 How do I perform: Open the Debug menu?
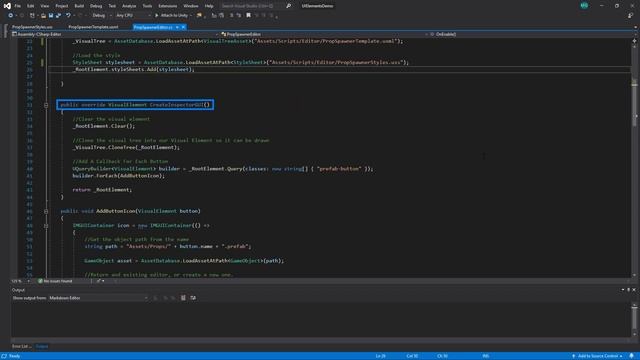point(96,6)
